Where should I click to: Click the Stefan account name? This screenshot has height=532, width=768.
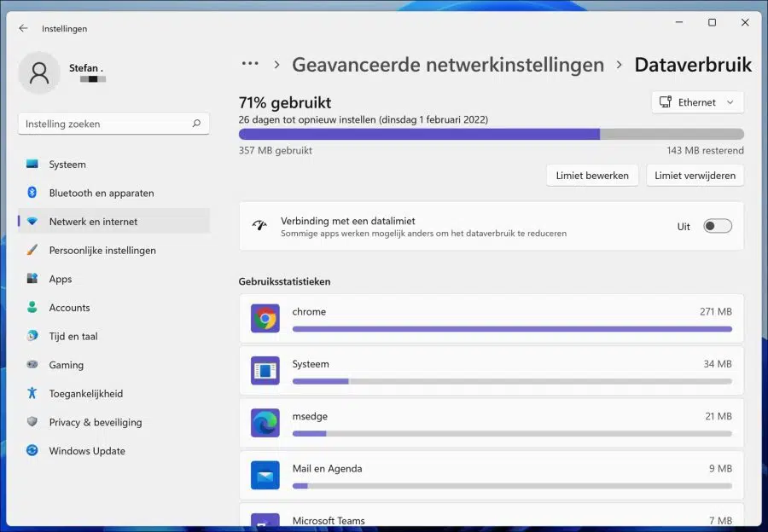click(x=85, y=68)
